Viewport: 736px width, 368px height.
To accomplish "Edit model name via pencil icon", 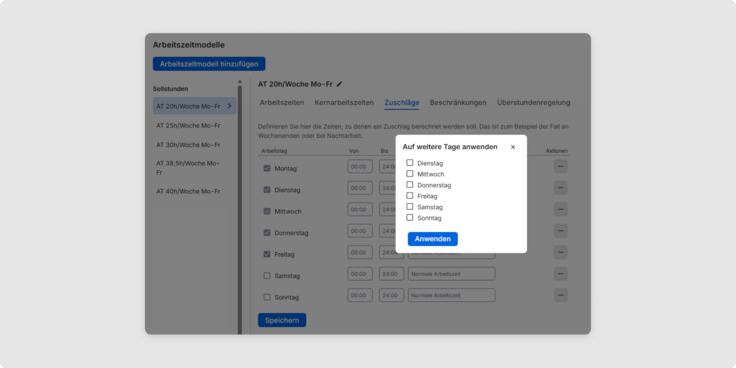I will [339, 84].
